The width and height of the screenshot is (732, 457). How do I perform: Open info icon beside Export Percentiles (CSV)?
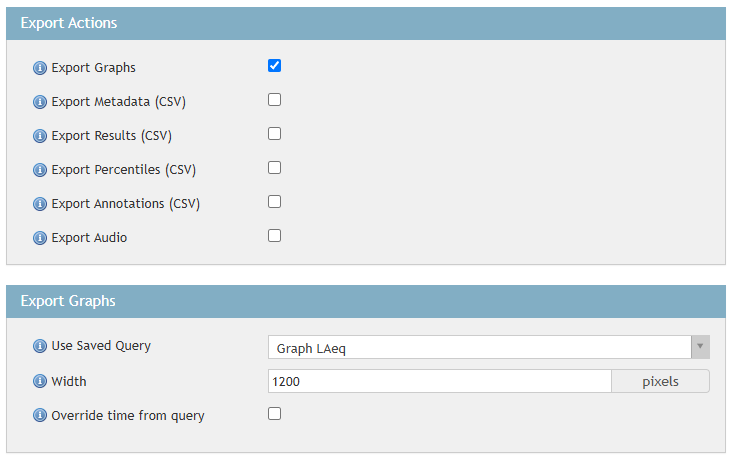click(x=40, y=170)
